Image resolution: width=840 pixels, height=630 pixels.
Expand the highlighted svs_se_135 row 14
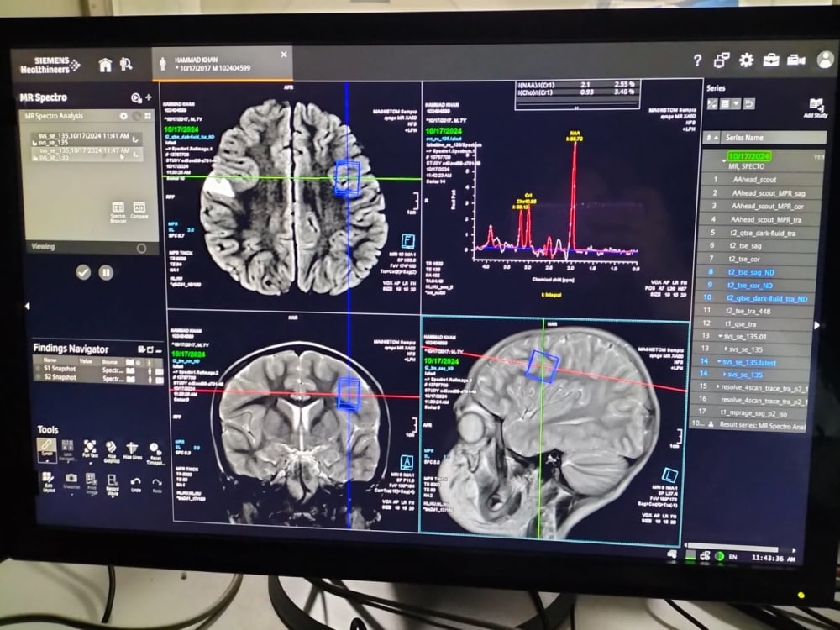click(x=724, y=374)
